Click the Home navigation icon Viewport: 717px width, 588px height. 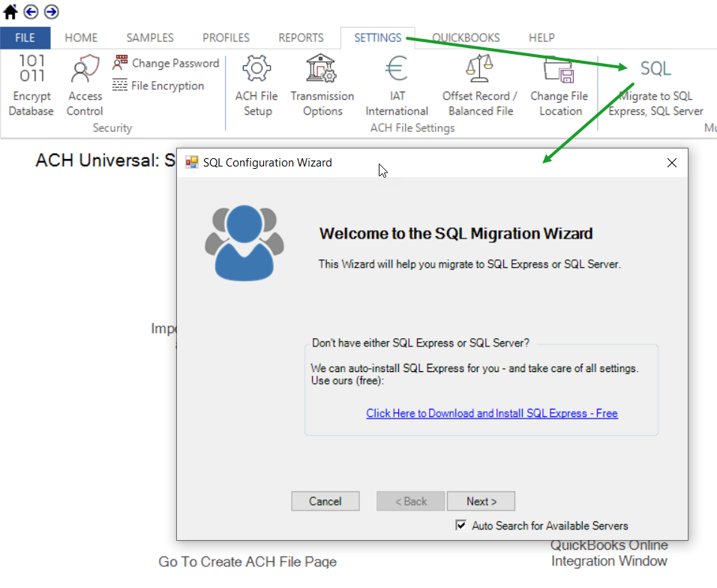coord(10,11)
